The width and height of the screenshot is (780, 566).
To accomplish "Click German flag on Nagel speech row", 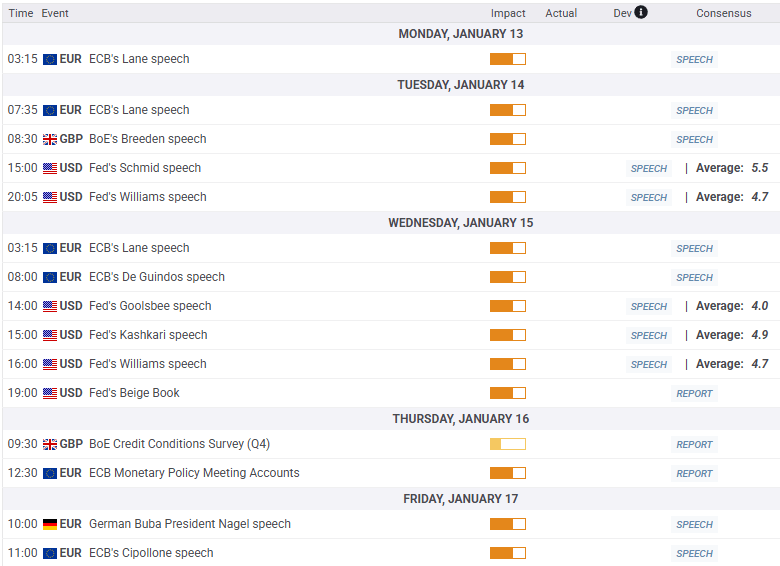I will click(50, 524).
